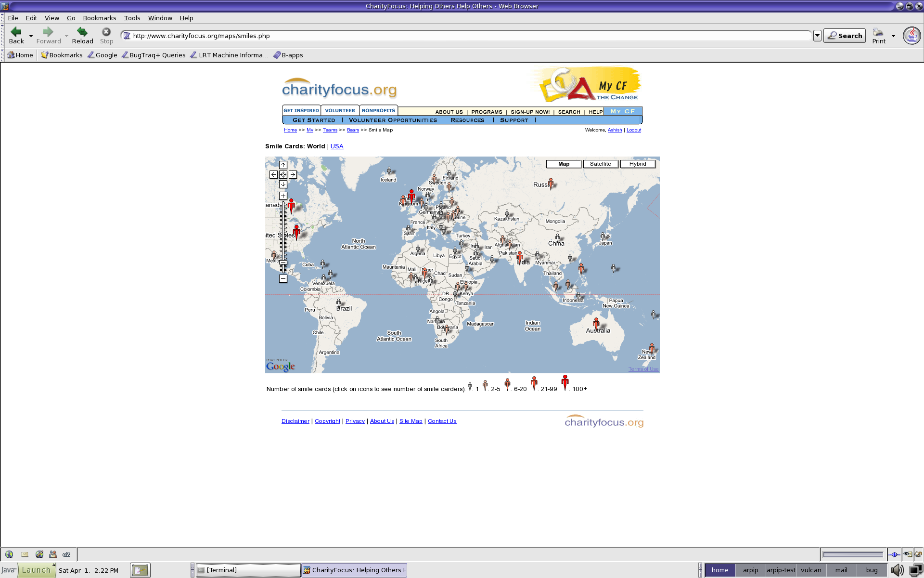The height and width of the screenshot is (578, 924).
Task: Pan the map down
Action: 283,184
